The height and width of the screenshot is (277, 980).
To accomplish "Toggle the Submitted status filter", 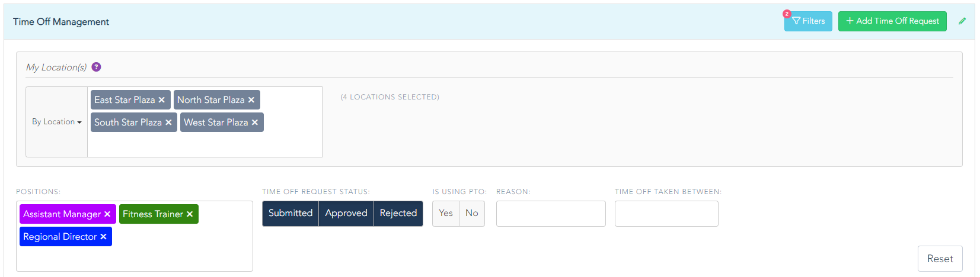I will pyautogui.click(x=291, y=213).
